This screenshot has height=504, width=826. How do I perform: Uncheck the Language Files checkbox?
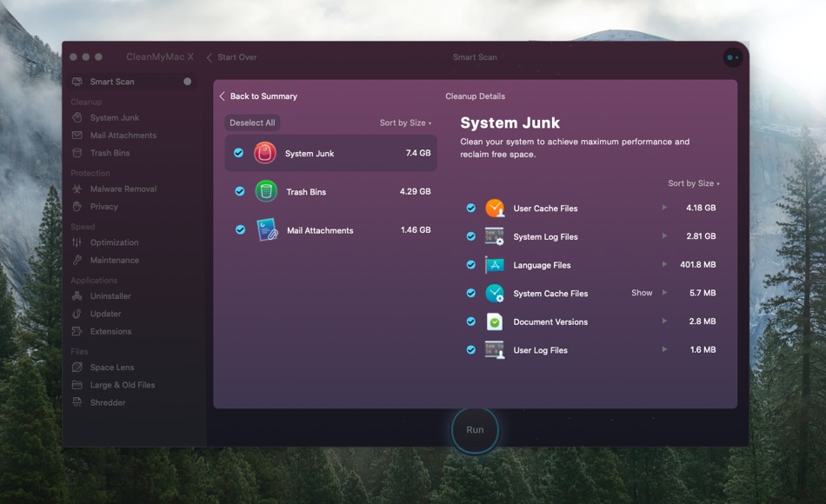click(x=471, y=265)
